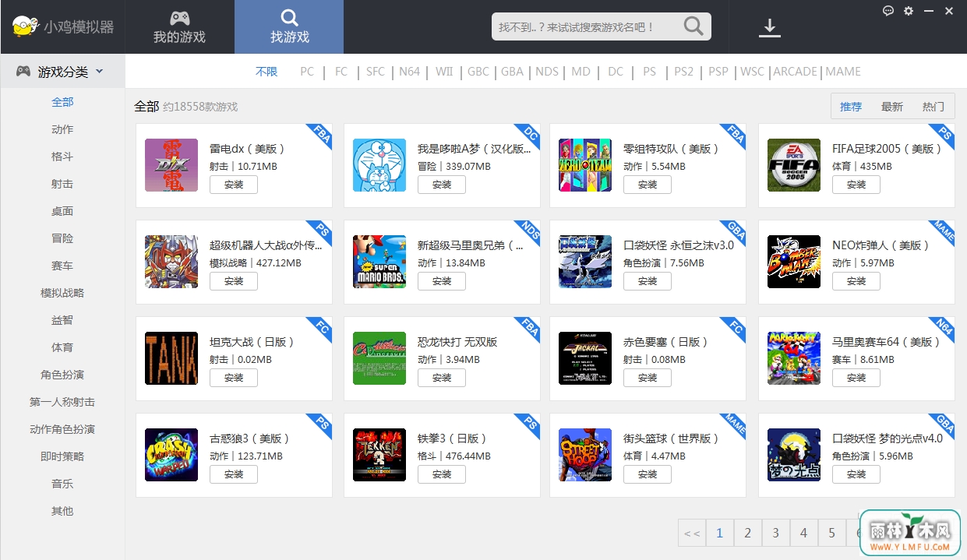The width and height of the screenshot is (967, 560).
Task: Click the Crash 古惑狼3 cover icon
Action: point(171,455)
